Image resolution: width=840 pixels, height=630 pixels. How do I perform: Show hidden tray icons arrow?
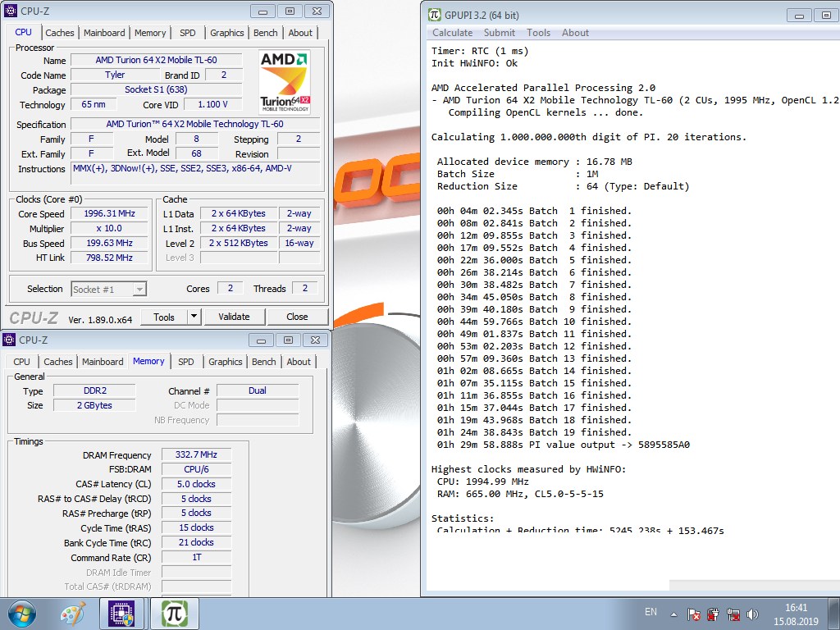click(673, 614)
